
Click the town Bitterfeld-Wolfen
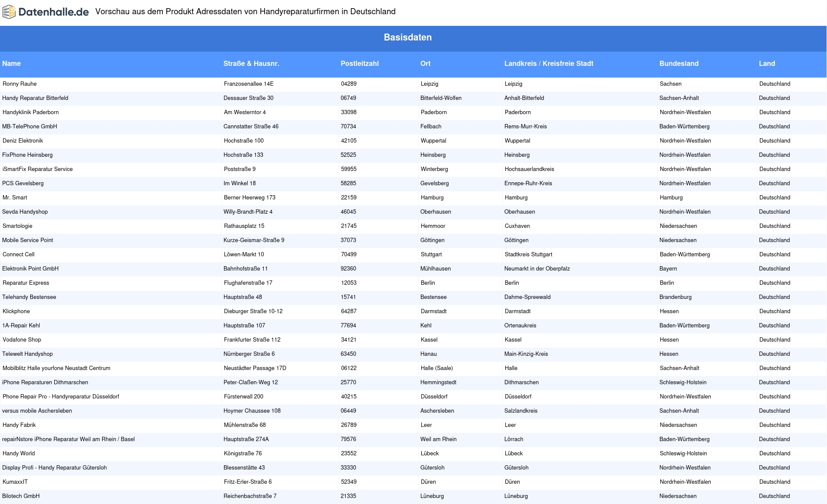tap(441, 98)
